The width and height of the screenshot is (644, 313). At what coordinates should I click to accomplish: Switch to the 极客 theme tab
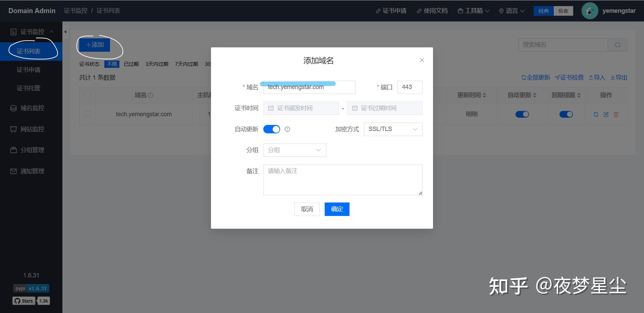tap(563, 11)
